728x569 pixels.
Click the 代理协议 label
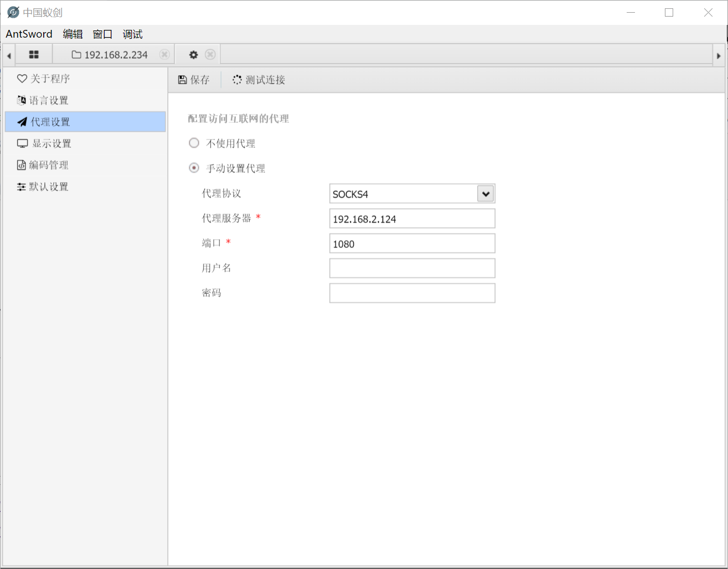coord(221,194)
